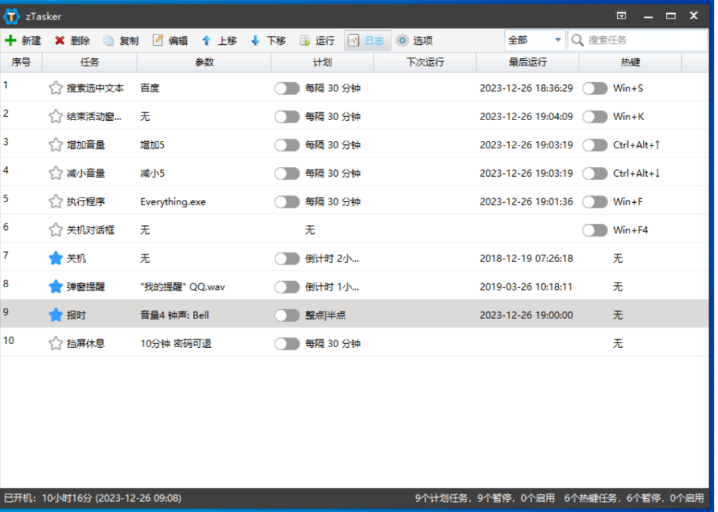Open the title bar dropdown menu button

coord(621,15)
